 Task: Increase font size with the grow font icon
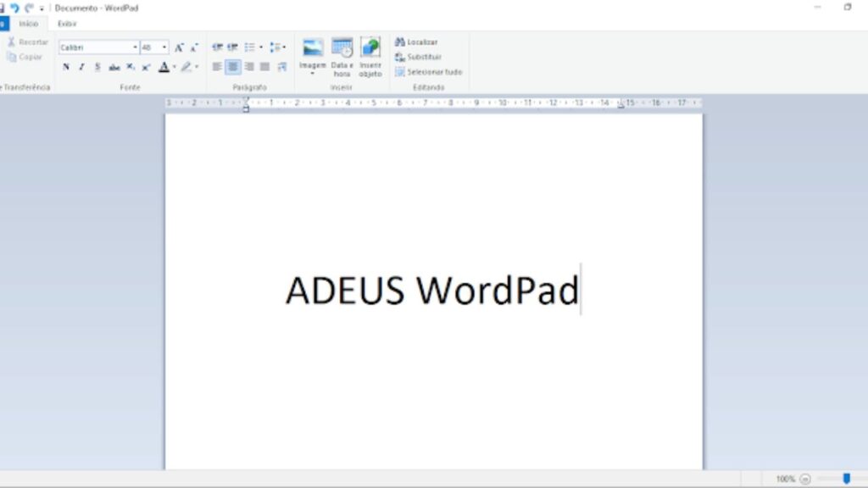click(x=179, y=47)
